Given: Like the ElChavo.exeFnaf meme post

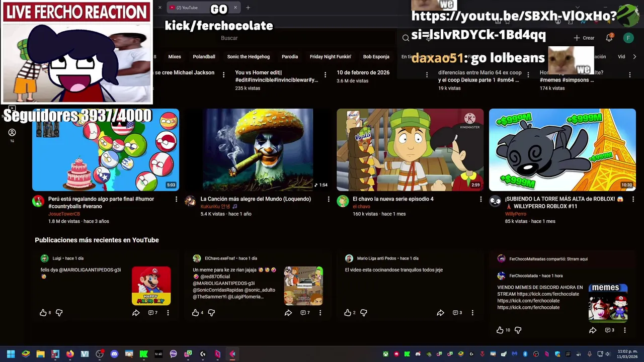Looking at the screenshot, I should click(195, 313).
